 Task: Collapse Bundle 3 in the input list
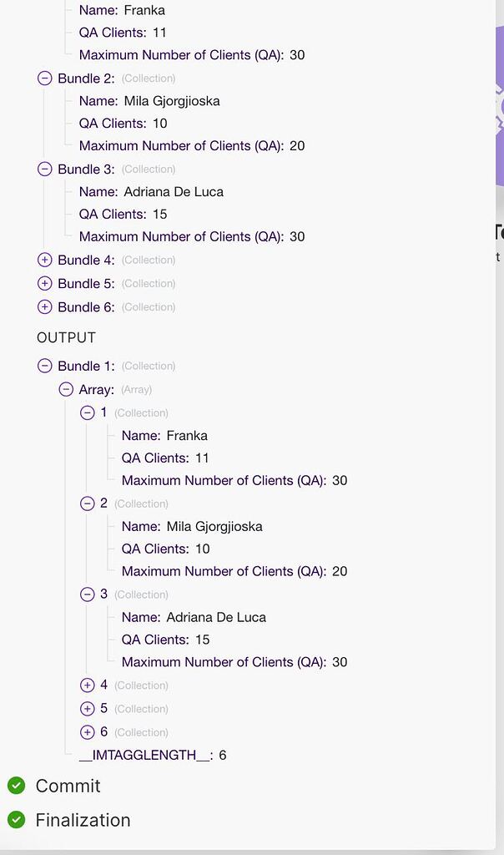[x=45, y=169]
